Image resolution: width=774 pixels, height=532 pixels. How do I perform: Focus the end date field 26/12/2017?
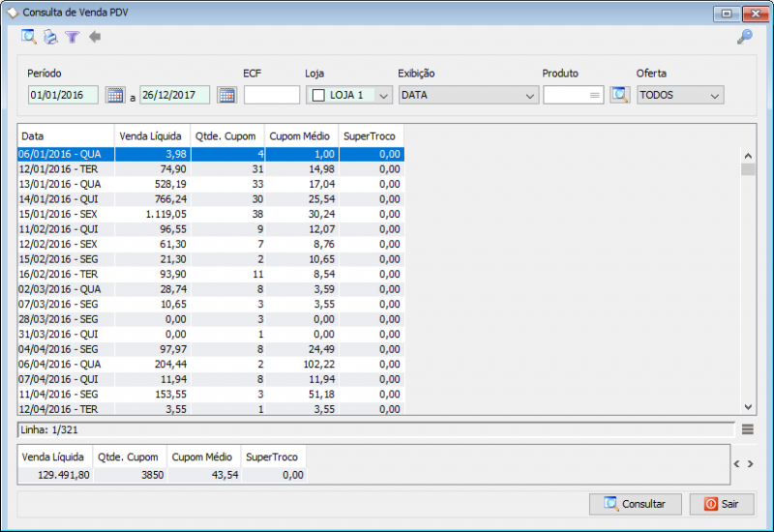[x=175, y=95]
